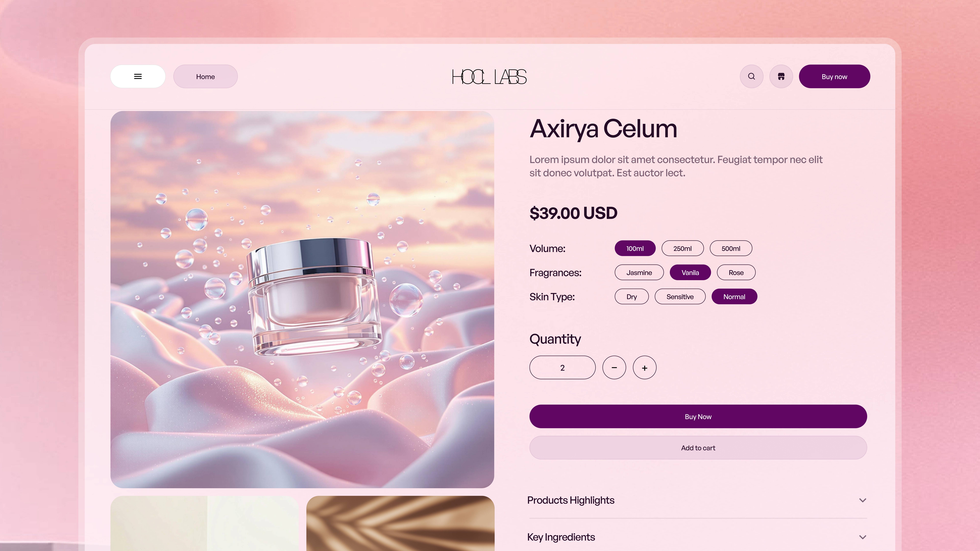Open the shopping cart icon

pyautogui.click(x=781, y=76)
